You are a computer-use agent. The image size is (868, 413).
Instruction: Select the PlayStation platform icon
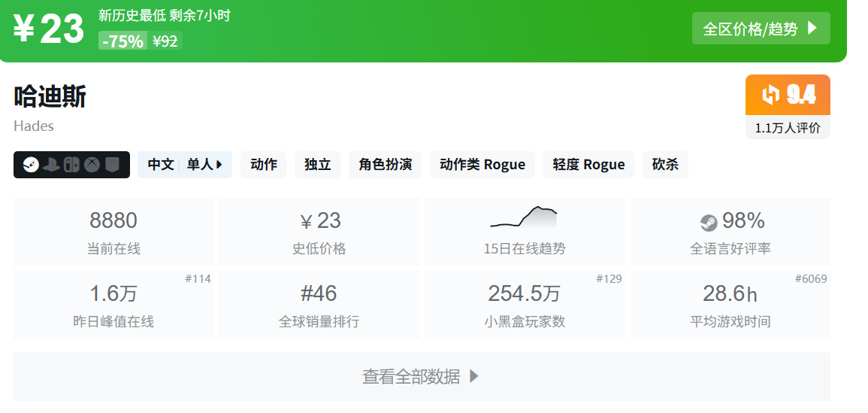click(51, 165)
